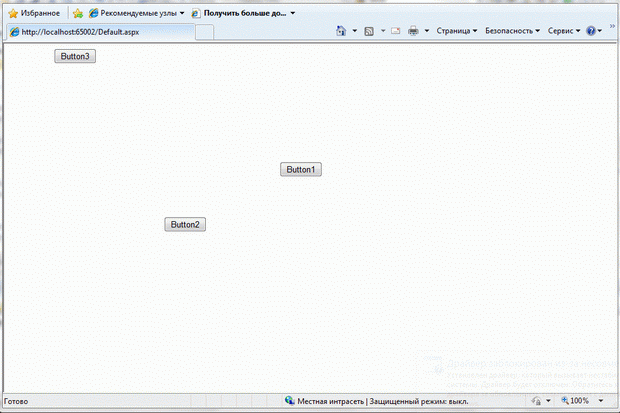Viewport: 620px width, 413px height.
Task: Click the Print icon in command bar
Action: pyautogui.click(x=413, y=31)
